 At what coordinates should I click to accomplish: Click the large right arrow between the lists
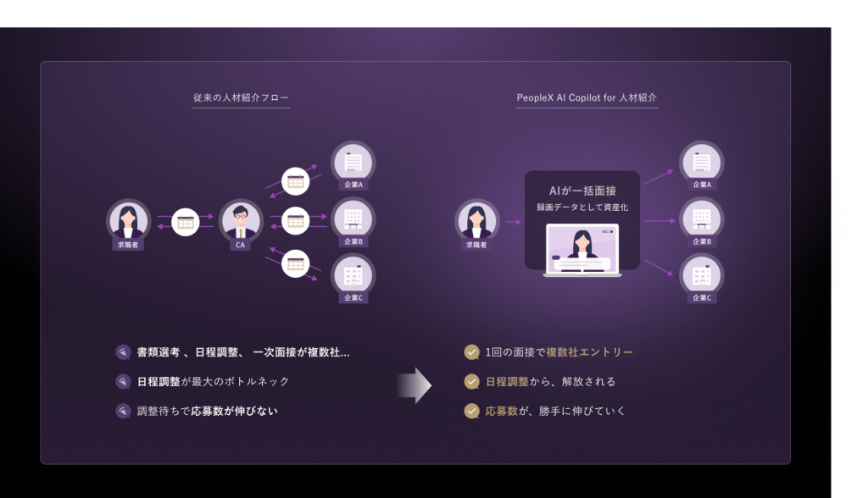(415, 385)
